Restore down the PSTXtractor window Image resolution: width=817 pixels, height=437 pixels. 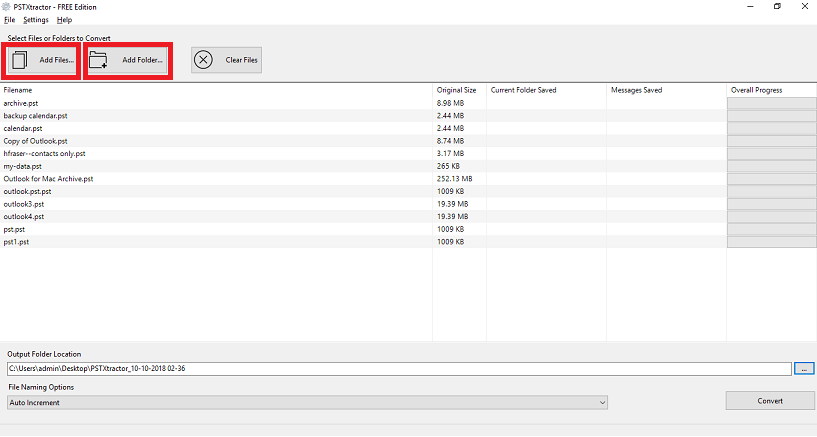(x=777, y=7)
